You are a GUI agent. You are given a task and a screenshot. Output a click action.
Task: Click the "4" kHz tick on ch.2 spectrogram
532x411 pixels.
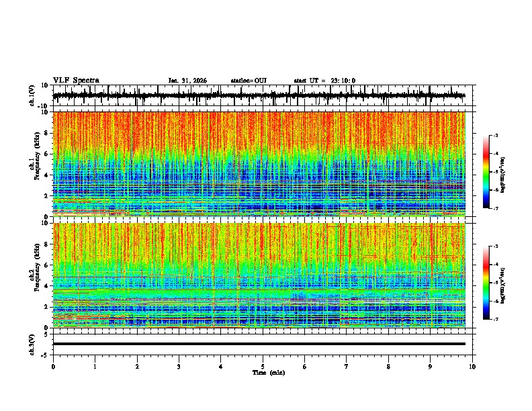[46, 286]
